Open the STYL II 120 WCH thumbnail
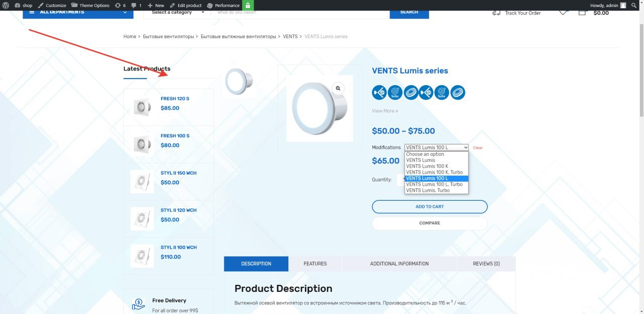 [x=142, y=219]
